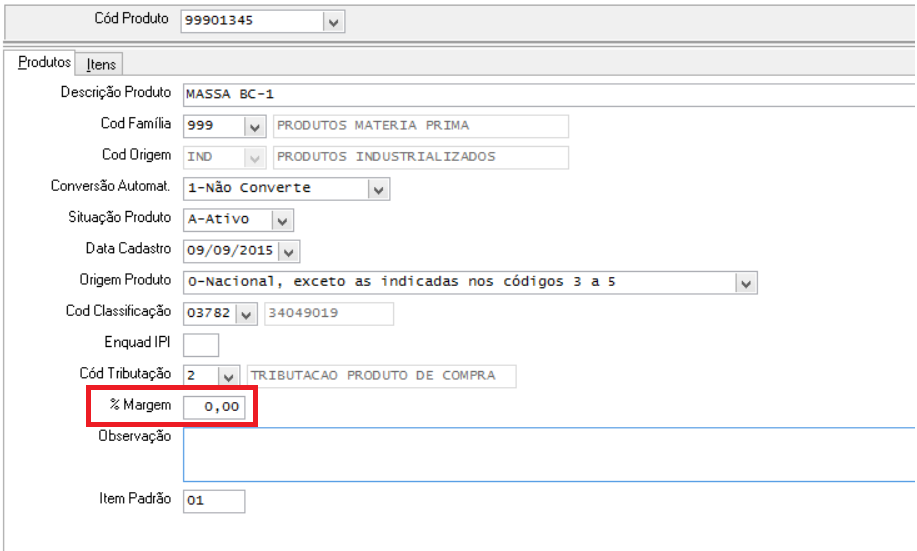Select the PRODUTOS INDUSTRIALIZADOS description field
This screenshot has height=551, width=917.
(420, 157)
